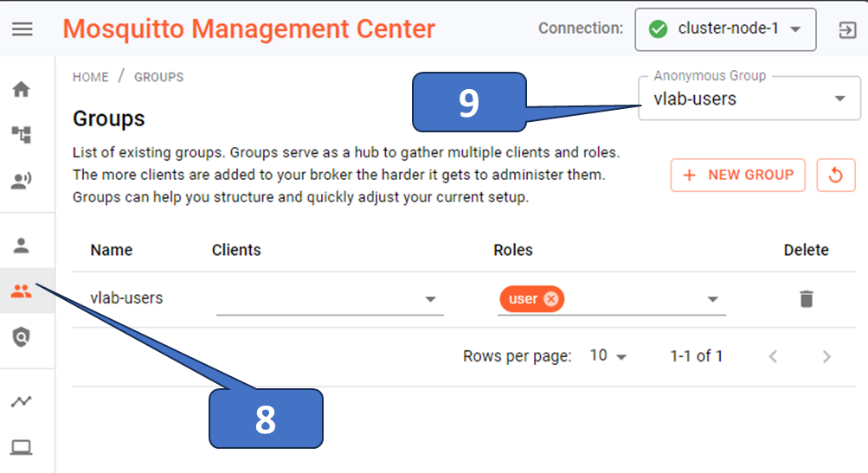Click the green connection status check icon
This screenshot has width=868, height=473.
[x=658, y=29]
